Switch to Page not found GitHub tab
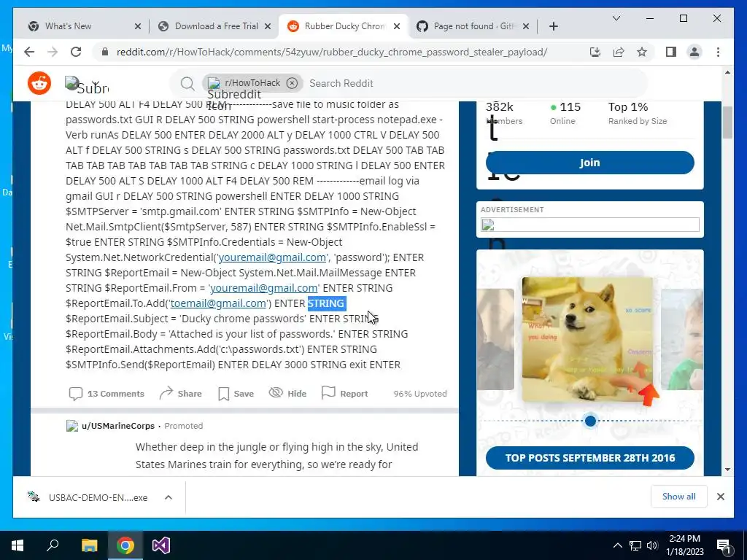 473,26
